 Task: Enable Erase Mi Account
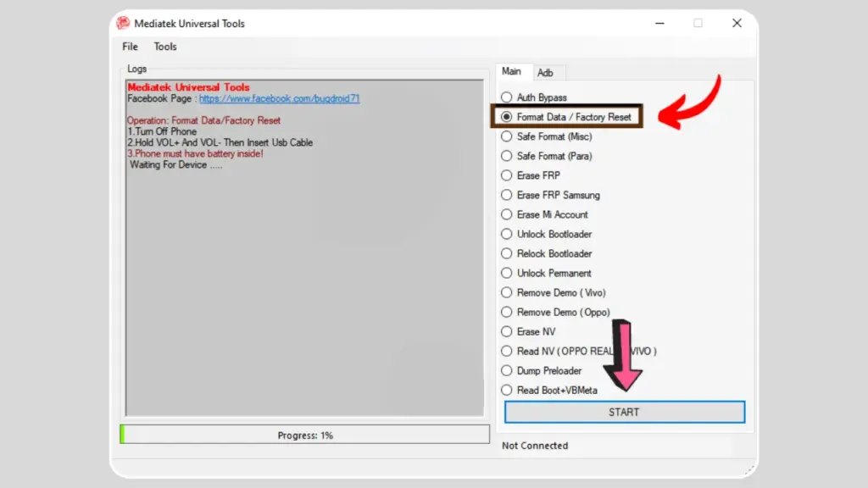507,214
